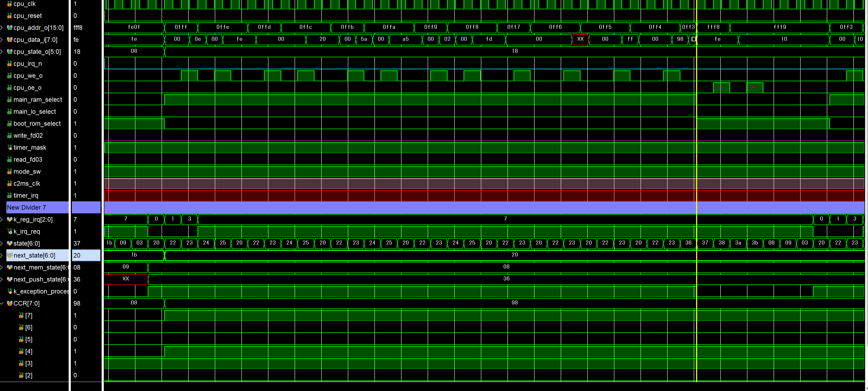Screen dimensions: 868x391
Task: Click the cpu_addr_o output bus icon
Action: [x=9, y=28]
